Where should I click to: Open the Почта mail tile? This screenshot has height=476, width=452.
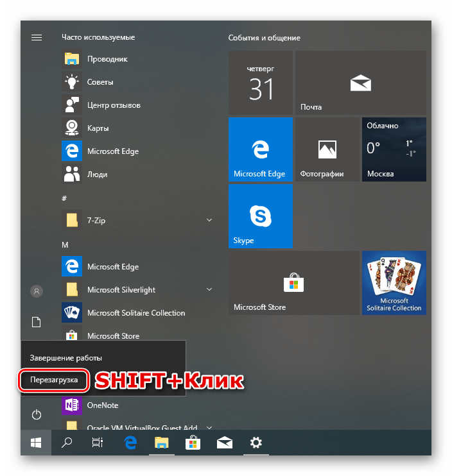(361, 83)
